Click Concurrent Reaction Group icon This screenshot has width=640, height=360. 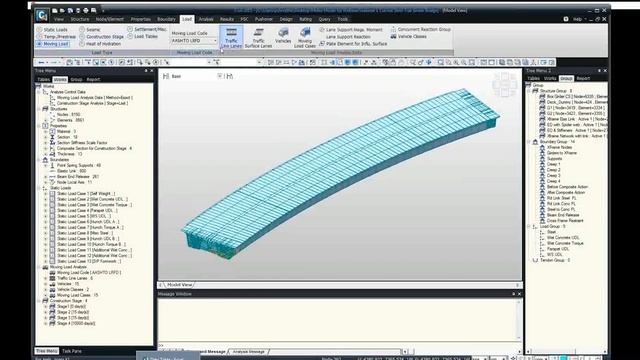[393, 29]
